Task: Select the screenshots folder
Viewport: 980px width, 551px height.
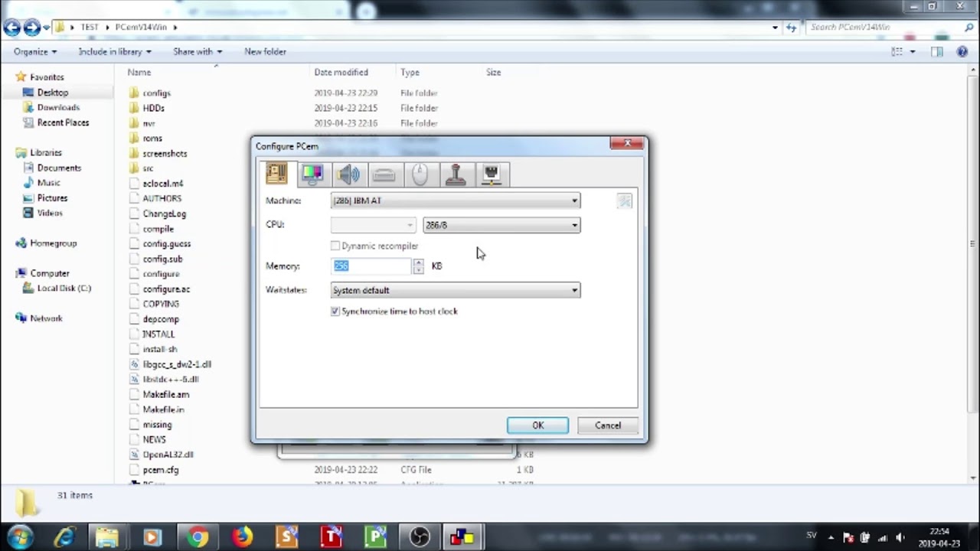Action: [165, 153]
